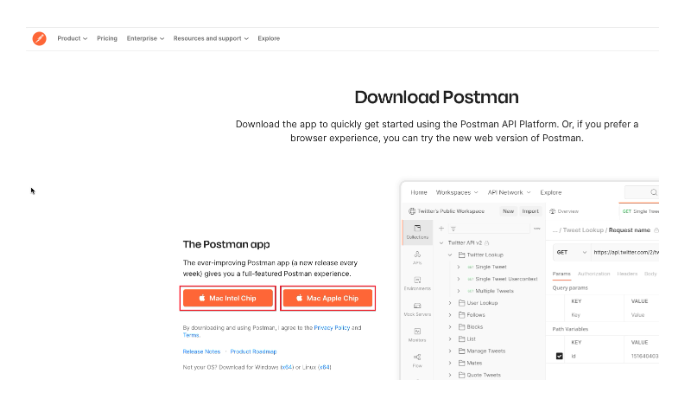Click the search field in app preview
This screenshot has height=407, width=688.
pos(641,193)
